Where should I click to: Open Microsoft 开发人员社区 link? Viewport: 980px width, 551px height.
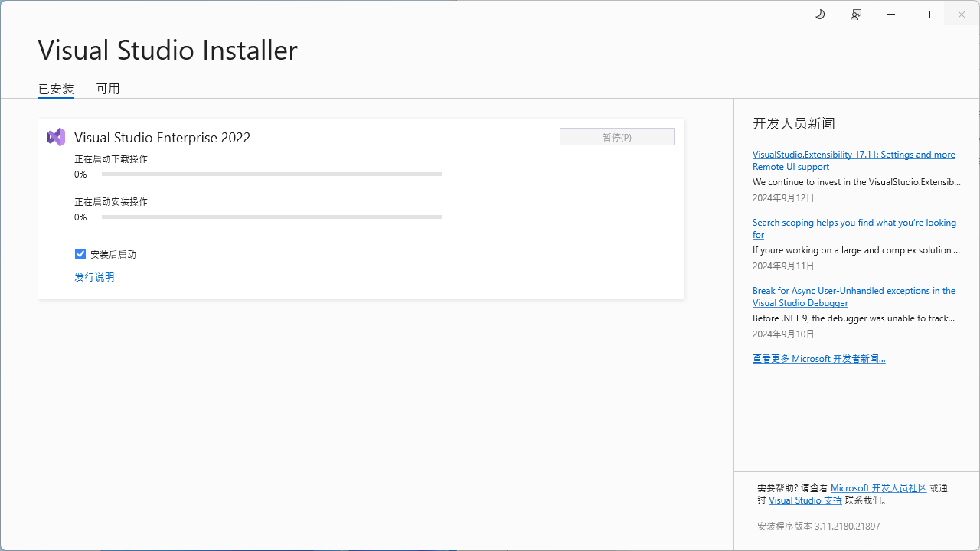[878, 487]
